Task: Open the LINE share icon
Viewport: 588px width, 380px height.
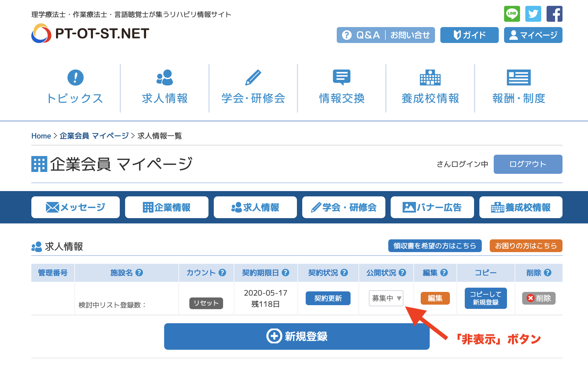Action: (x=512, y=14)
